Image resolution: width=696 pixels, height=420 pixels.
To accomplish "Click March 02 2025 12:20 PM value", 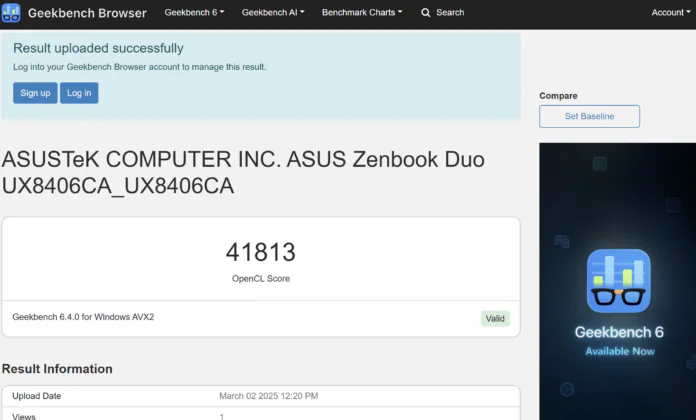I will pyautogui.click(x=269, y=396).
